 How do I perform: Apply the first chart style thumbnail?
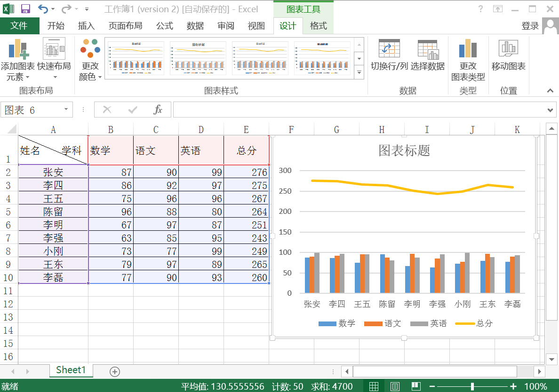coord(136,58)
